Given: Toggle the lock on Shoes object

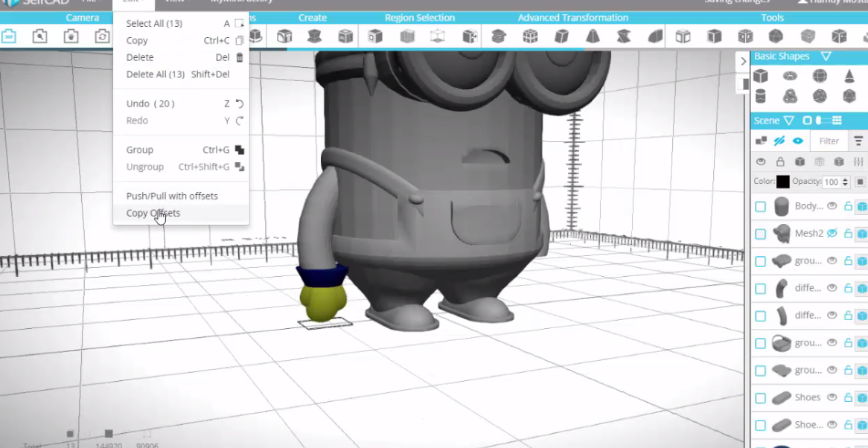Looking at the screenshot, I should click(x=847, y=397).
